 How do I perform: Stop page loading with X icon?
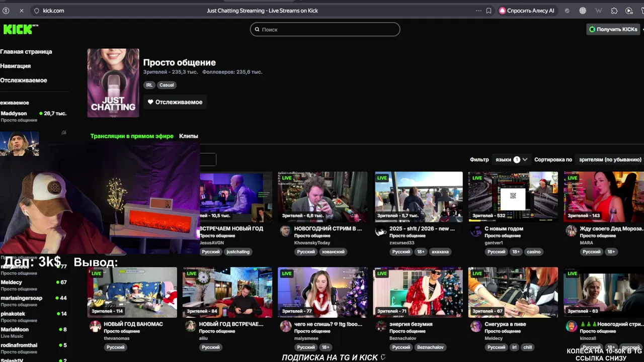pos(21,11)
